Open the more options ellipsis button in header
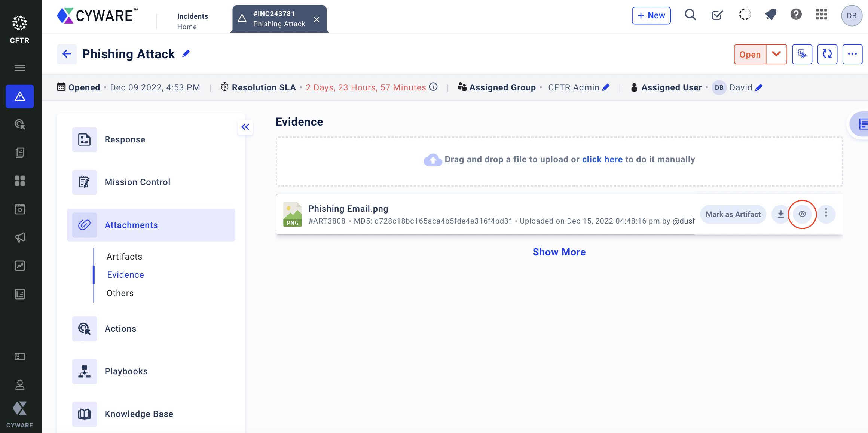The width and height of the screenshot is (868, 433). tap(852, 54)
